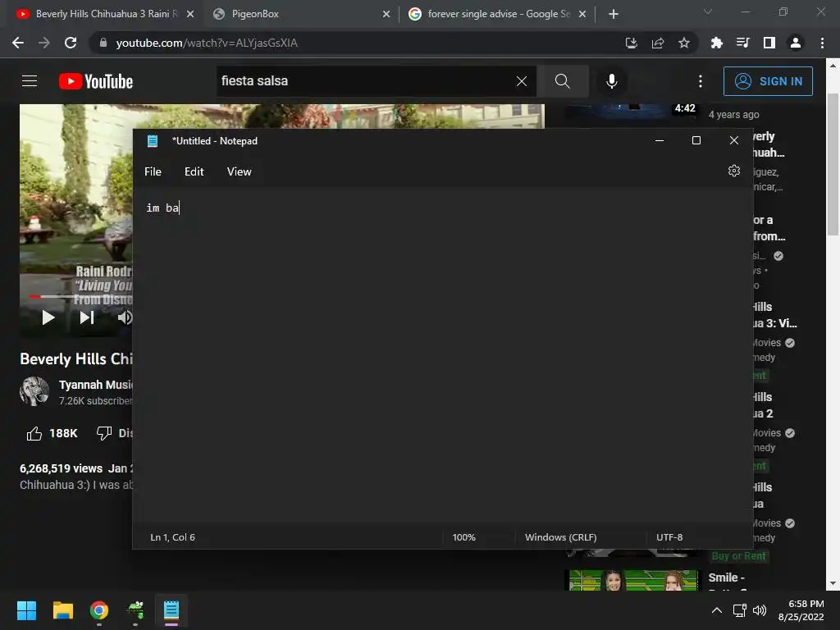Open YouTube hamburger guide menu

click(30, 81)
